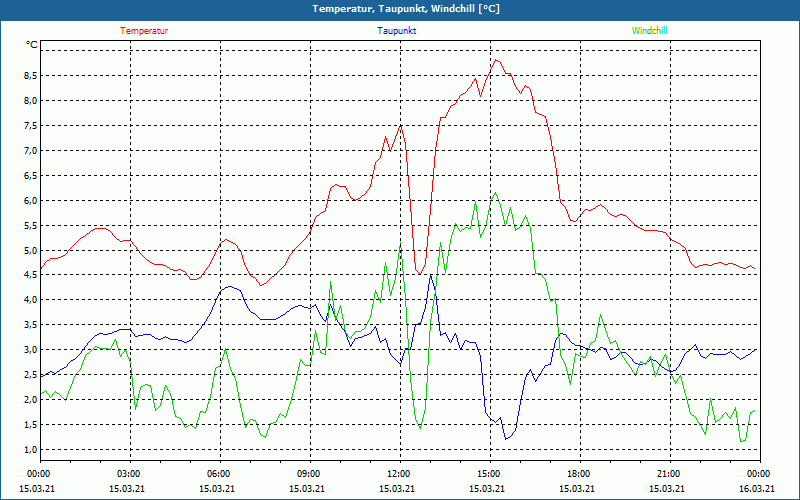Click the "15.03.21" date under 15:00

pos(487,488)
